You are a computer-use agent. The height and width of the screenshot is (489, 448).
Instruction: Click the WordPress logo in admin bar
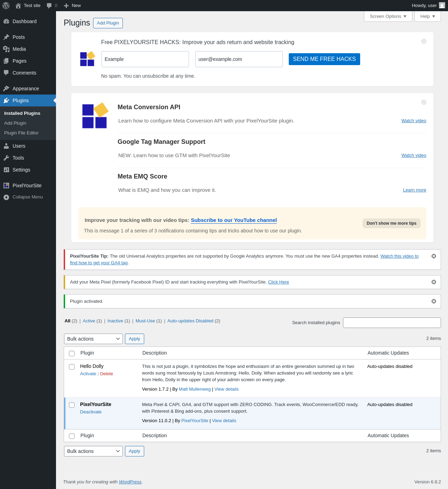pyautogui.click(x=6, y=6)
